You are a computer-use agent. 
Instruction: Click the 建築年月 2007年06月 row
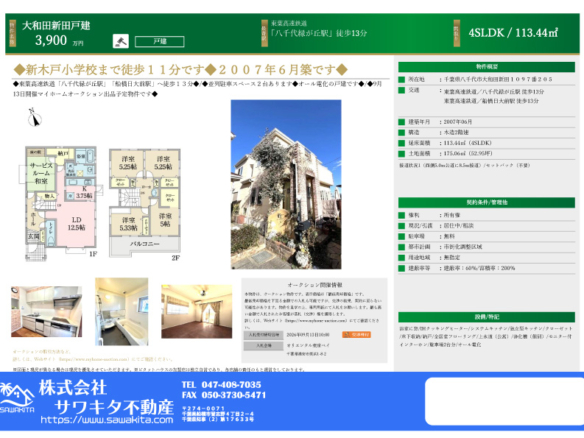click(x=486, y=122)
